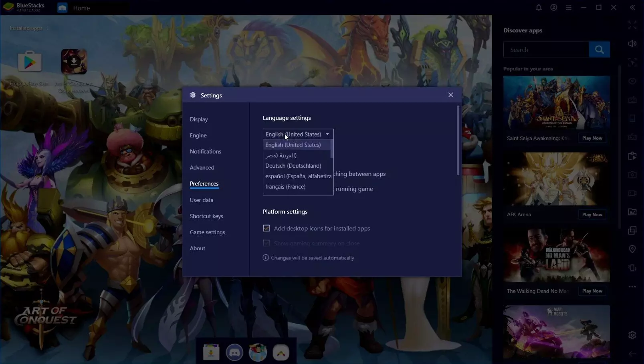The width and height of the screenshot is (644, 364).
Task: Click Play Now for AFK Arena
Action: (x=592, y=215)
